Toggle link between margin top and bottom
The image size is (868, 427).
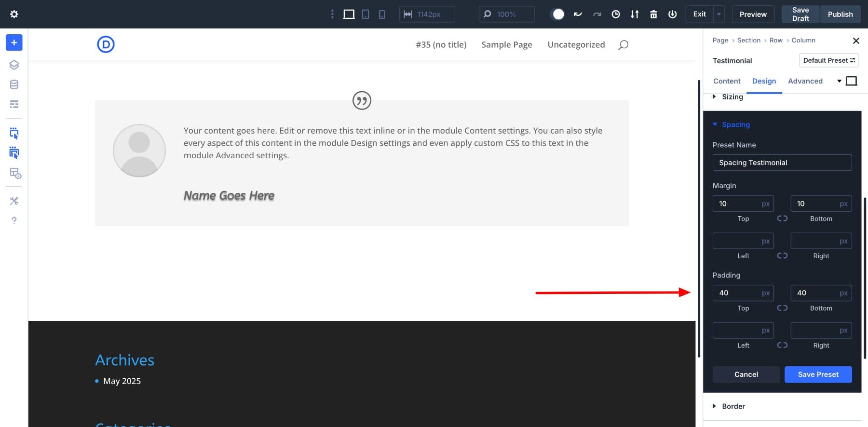click(x=782, y=219)
